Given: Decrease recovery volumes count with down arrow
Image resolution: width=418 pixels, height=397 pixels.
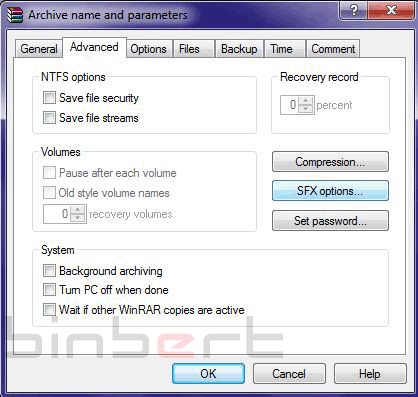Looking at the screenshot, I should 78,218.
